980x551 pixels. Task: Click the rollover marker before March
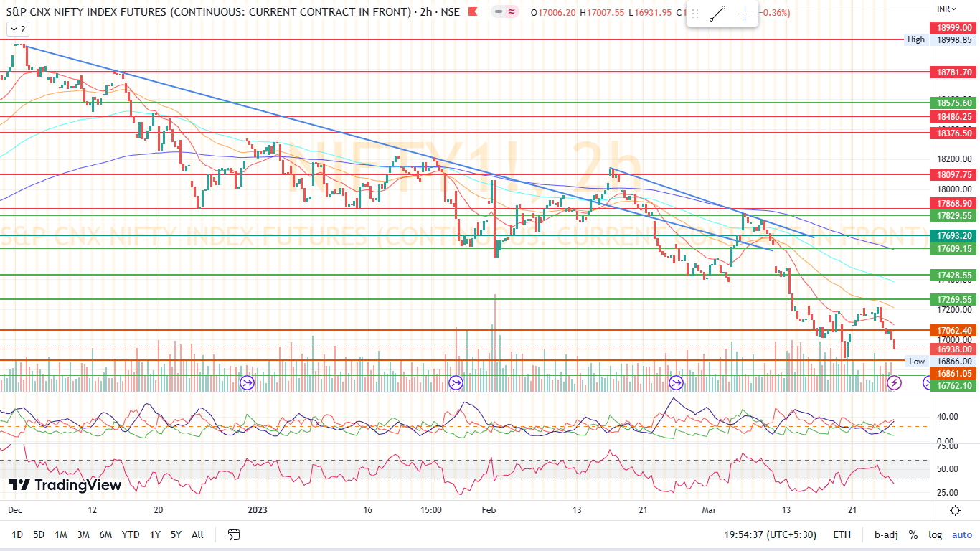click(x=677, y=382)
